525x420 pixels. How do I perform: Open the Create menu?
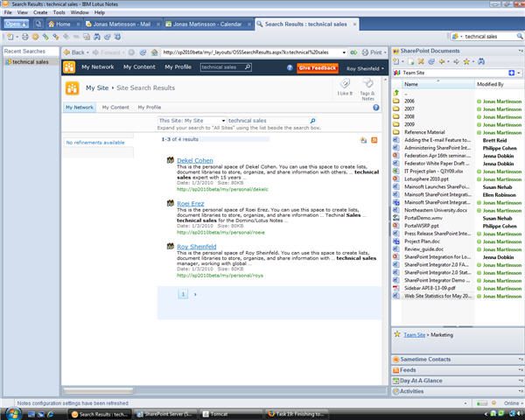click(40, 12)
